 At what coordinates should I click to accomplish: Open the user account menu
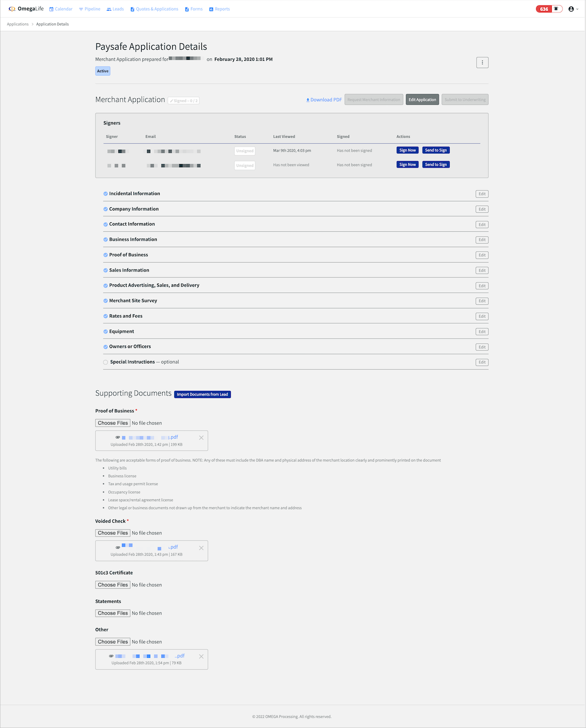point(574,9)
